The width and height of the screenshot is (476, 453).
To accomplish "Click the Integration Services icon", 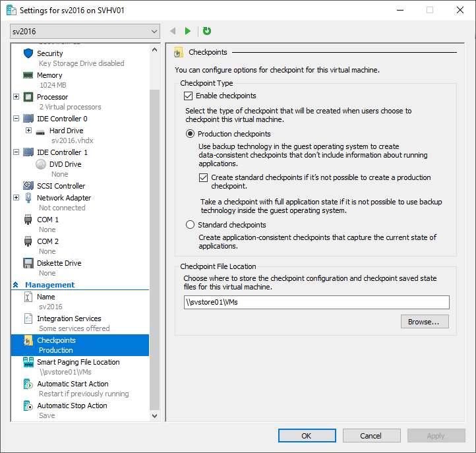I will tap(28, 318).
